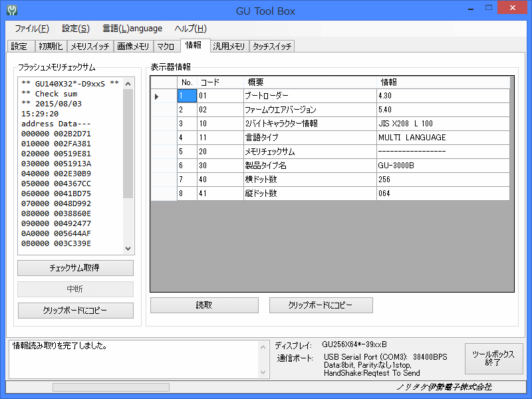
Task: Click the No. column header
Action: (188, 82)
